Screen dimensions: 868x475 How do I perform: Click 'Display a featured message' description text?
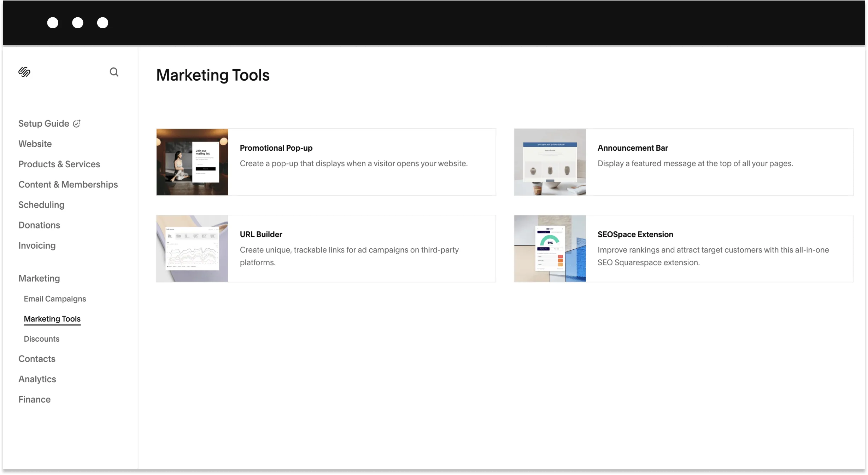pyautogui.click(x=695, y=163)
